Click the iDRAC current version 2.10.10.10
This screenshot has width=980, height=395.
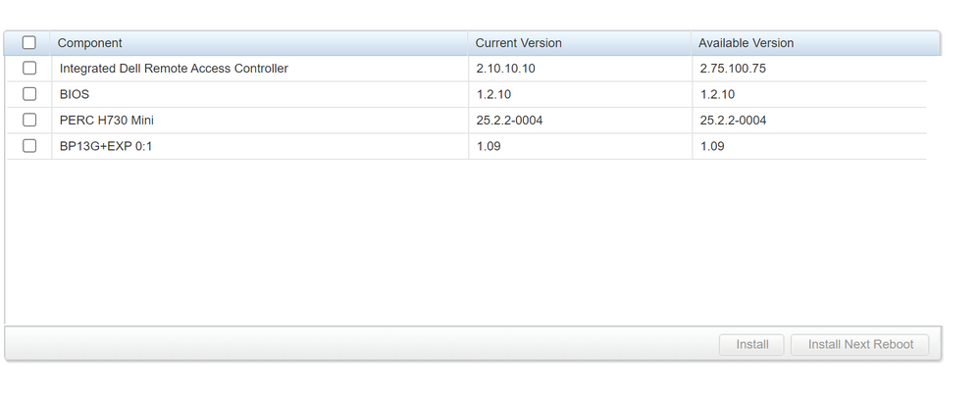[505, 69]
